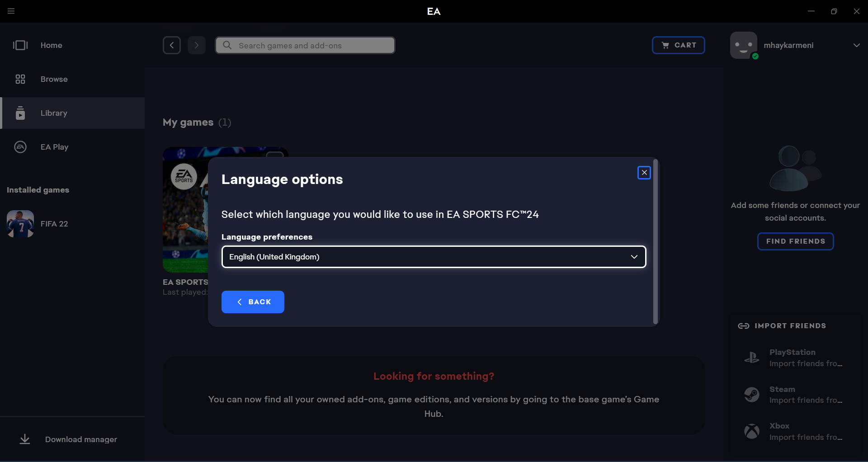The image size is (868, 462).
Task: Open the Cart button
Action: pyautogui.click(x=679, y=45)
